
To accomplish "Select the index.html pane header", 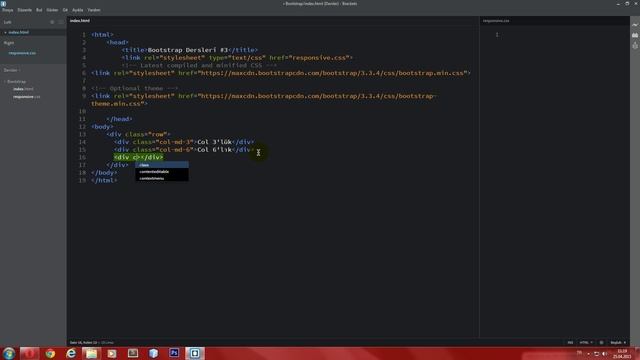I will [80, 20].
